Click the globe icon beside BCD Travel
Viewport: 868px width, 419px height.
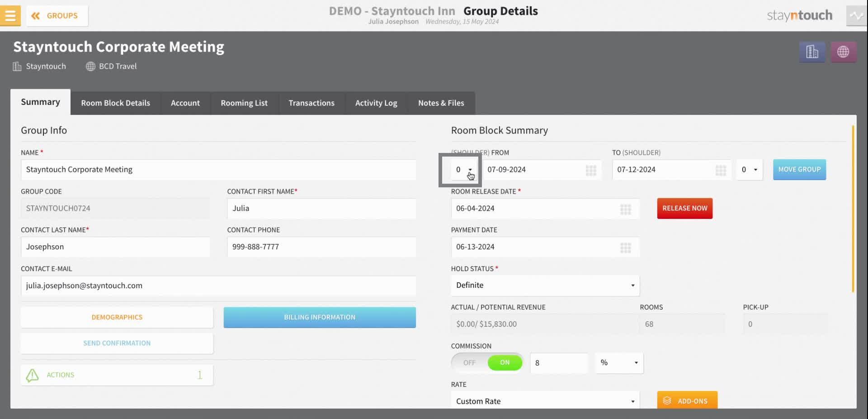point(90,67)
